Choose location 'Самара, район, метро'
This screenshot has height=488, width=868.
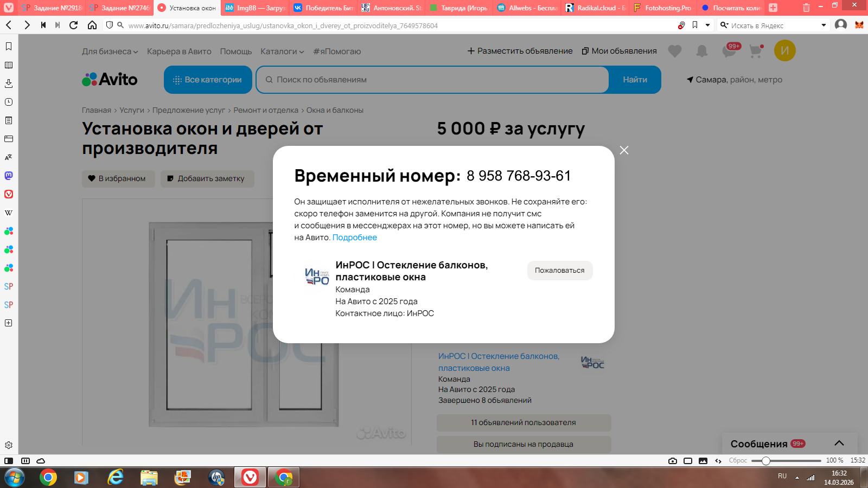[x=735, y=80]
